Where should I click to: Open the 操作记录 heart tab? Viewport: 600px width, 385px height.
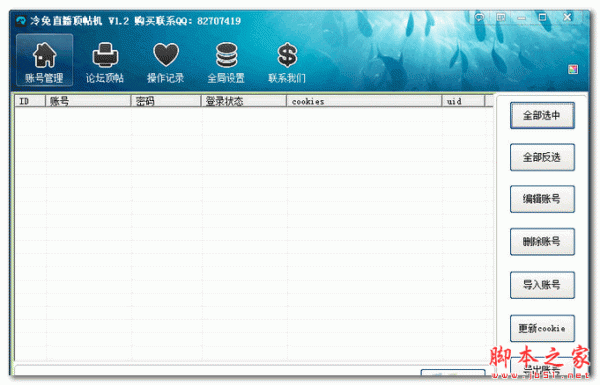pyautogui.click(x=166, y=63)
